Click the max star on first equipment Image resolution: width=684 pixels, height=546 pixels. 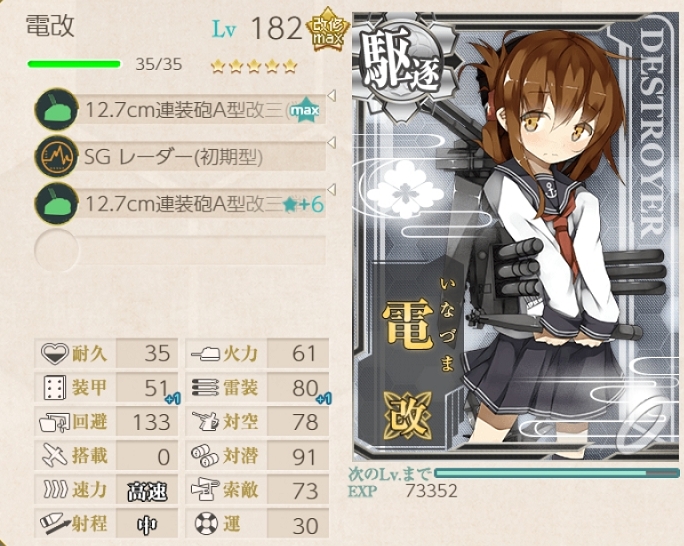(305, 110)
